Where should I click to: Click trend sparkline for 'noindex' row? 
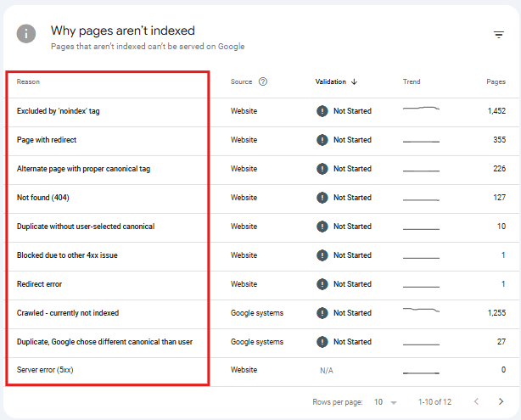pyautogui.click(x=421, y=110)
